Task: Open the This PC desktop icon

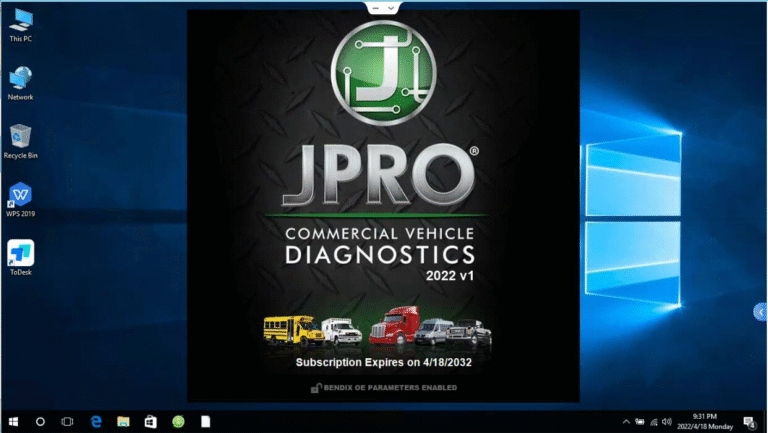Action: coord(21,25)
